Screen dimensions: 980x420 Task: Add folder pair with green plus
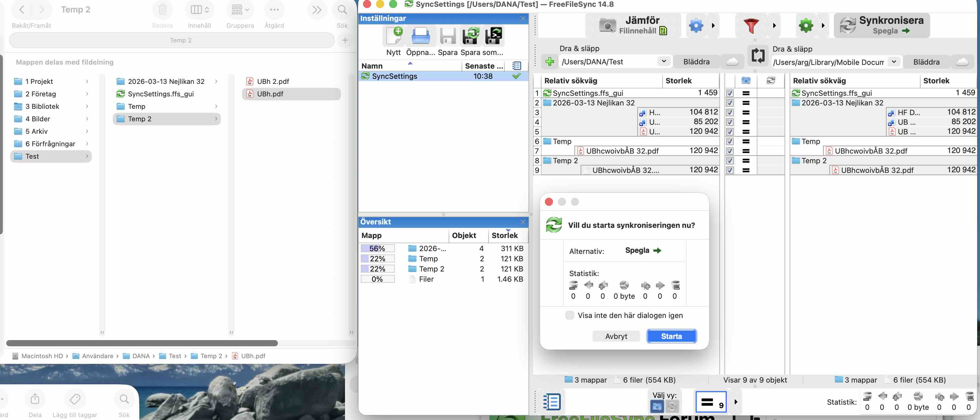coord(549,61)
